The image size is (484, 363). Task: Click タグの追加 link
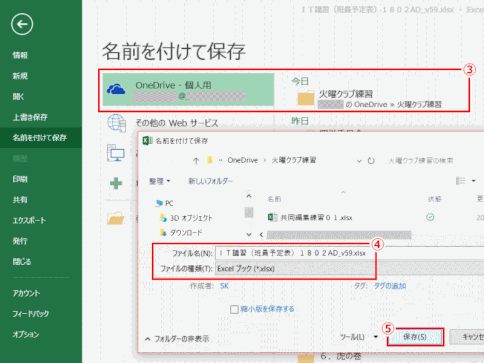390,286
